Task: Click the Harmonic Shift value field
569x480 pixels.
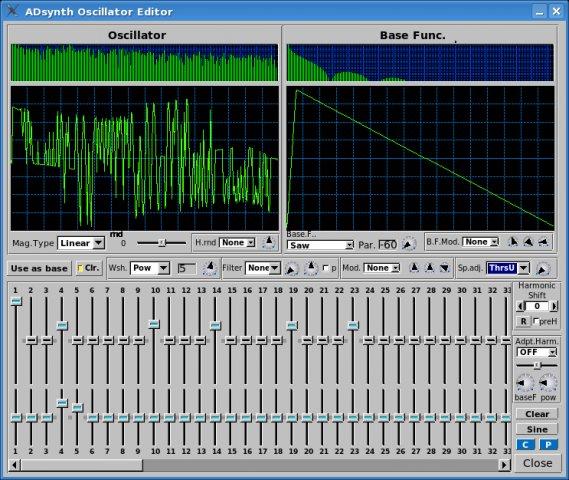Action: click(x=537, y=306)
